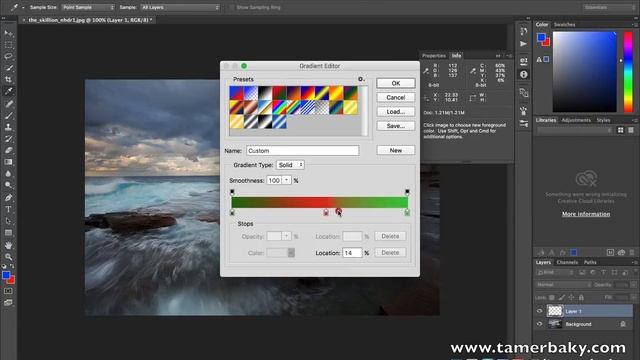
Task: Open the Color panel flyout menu
Action: coord(635,25)
